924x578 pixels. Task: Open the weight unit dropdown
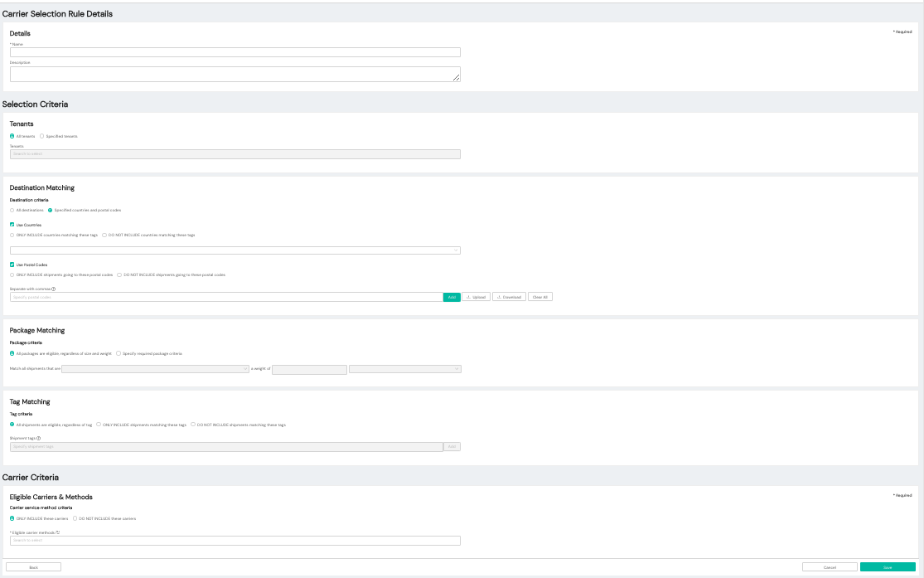405,369
